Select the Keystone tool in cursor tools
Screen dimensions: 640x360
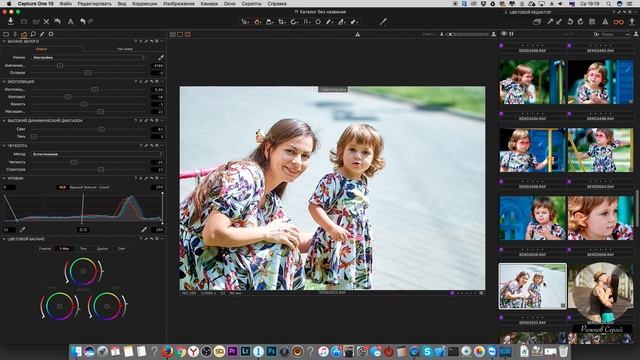(x=307, y=22)
